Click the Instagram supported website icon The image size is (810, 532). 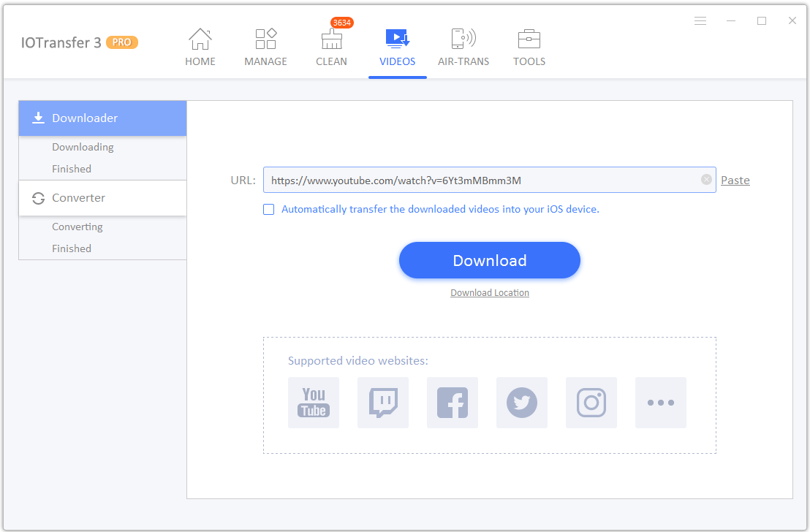(x=591, y=403)
